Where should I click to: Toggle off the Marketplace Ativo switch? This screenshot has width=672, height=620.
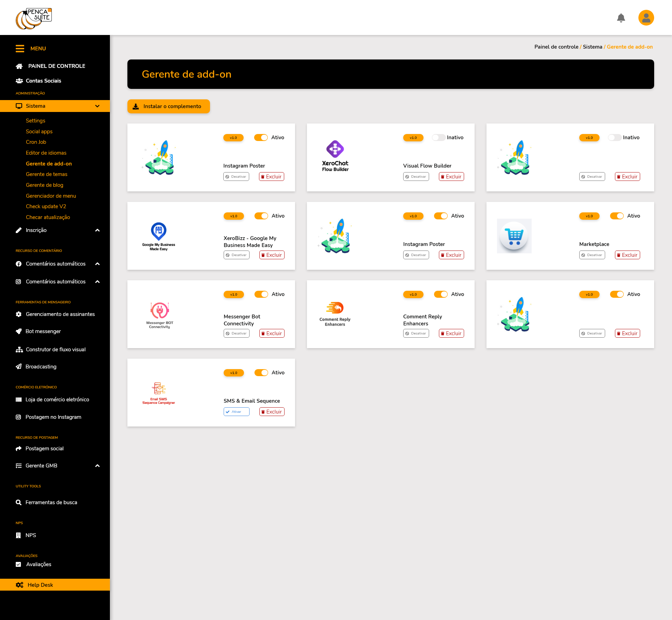tap(617, 216)
